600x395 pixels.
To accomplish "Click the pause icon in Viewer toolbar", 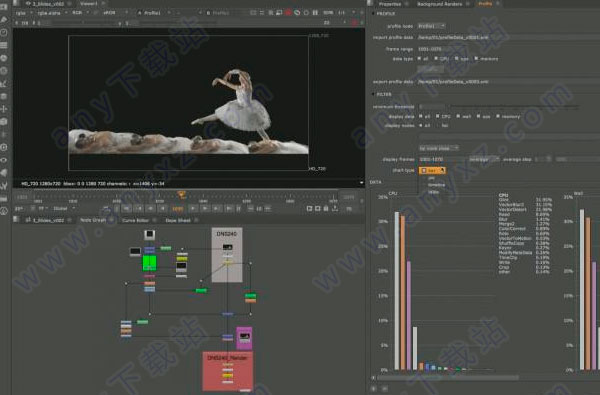I will [x=315, y=13].
